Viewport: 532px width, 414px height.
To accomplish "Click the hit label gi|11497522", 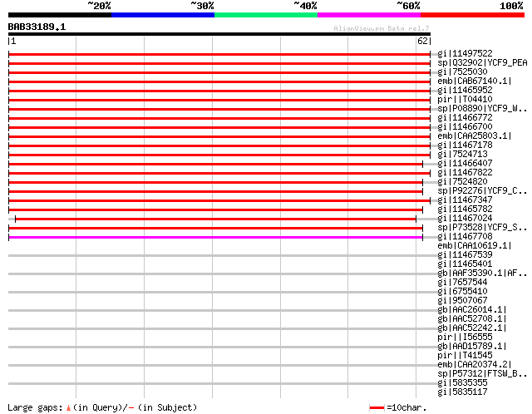I will click(x=465, y=53).
